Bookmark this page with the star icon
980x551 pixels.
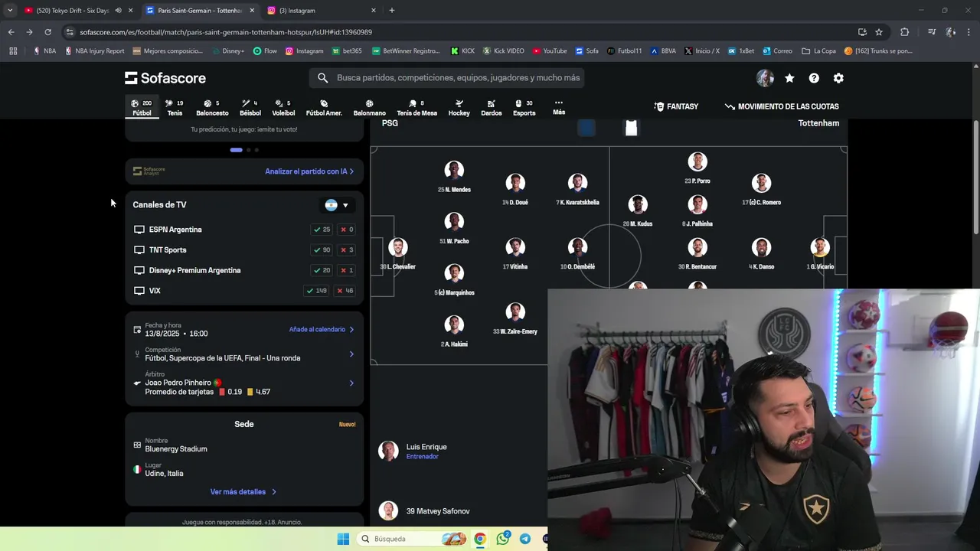(879, 32)
